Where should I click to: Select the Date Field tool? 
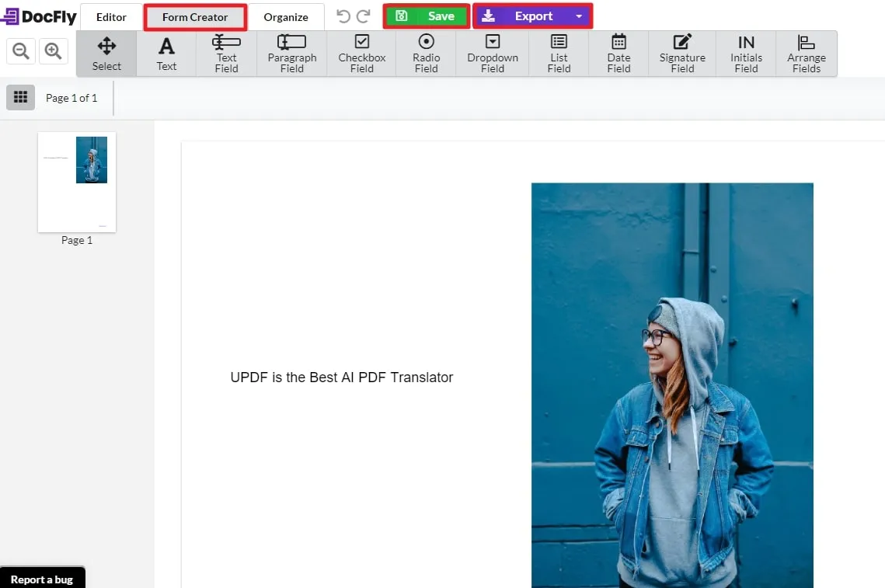point(618,53)
